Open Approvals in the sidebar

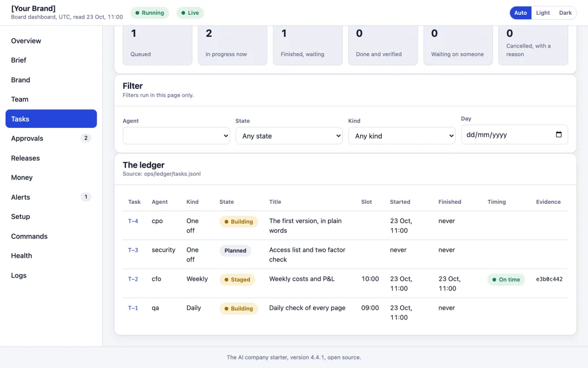51,138
